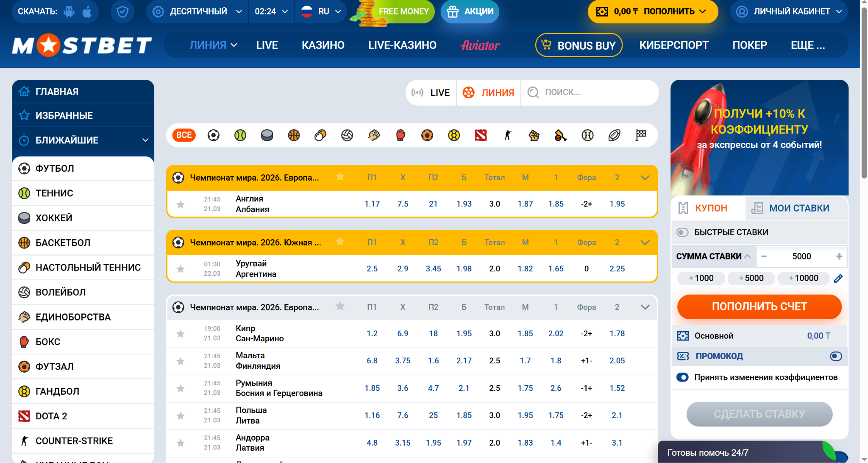Collapse the South America World Cup league
The height and width of the screenshot is (463, 868).
[645, 243]
